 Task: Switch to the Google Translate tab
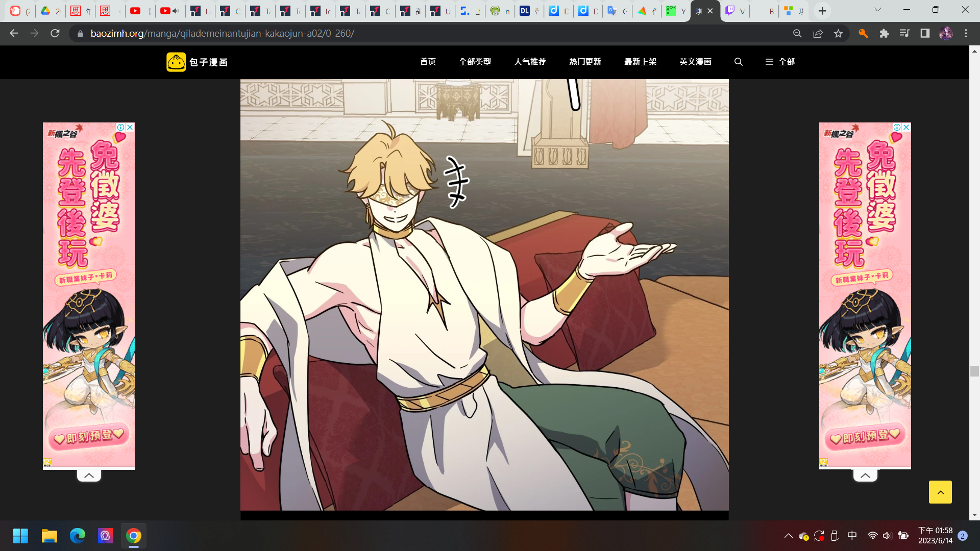click(x=617, y=11)
